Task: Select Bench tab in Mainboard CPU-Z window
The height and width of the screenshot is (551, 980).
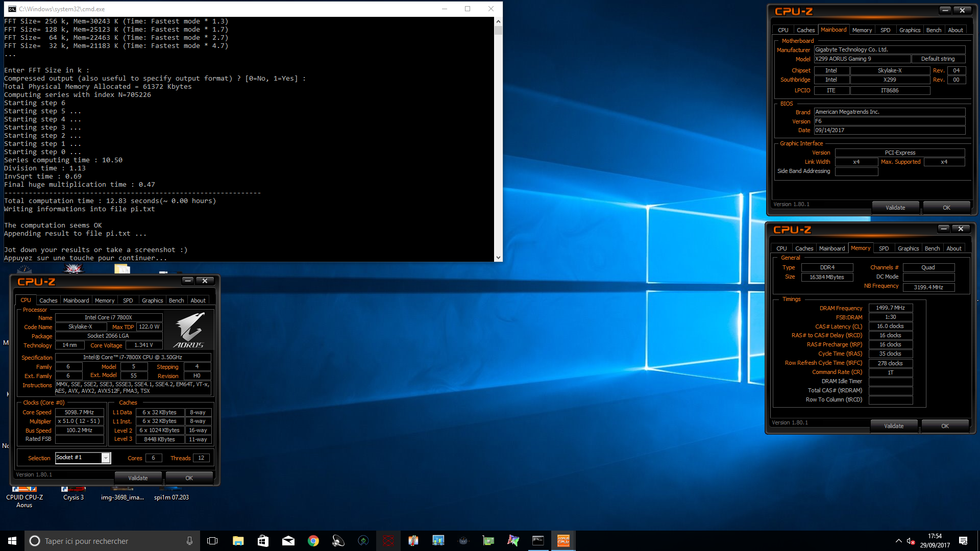Action: pyautogui.click(x=934, y=30)
